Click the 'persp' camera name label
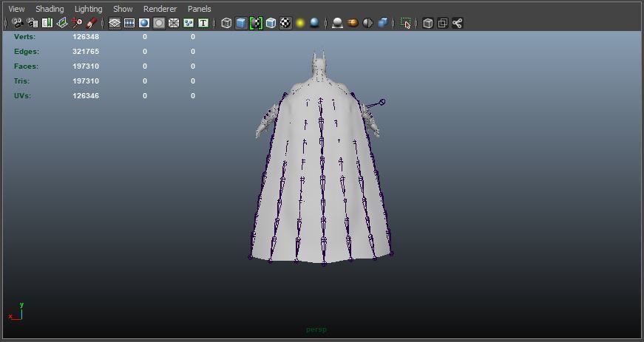This screenshot has height=342, width=644. 316,329
